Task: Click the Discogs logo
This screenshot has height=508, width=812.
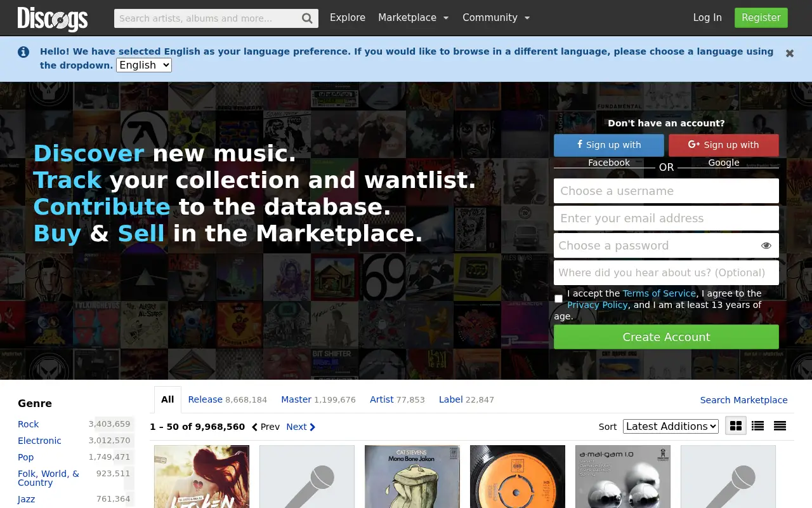Action: tap(53, 18)
